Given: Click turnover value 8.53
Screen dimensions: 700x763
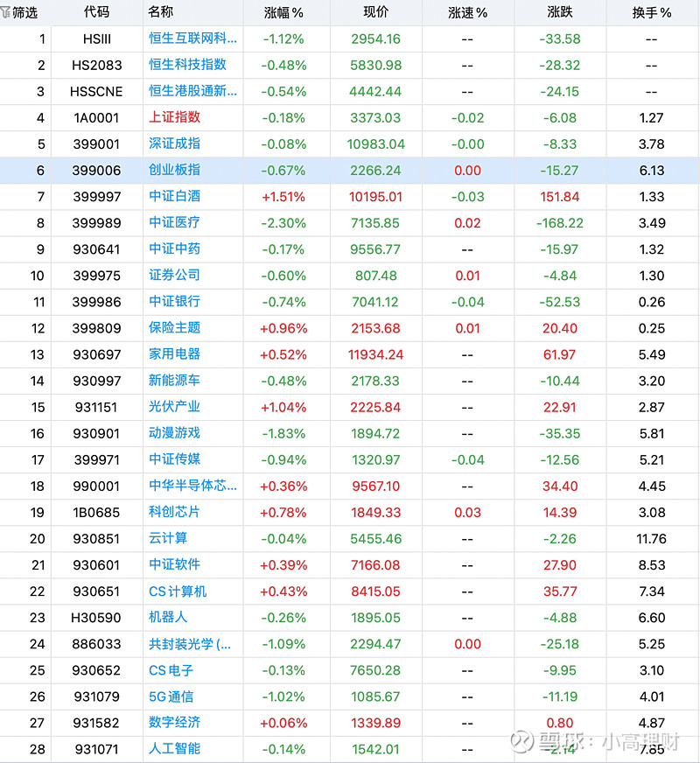Looking at the screenshot, I should tap(651, 565).
